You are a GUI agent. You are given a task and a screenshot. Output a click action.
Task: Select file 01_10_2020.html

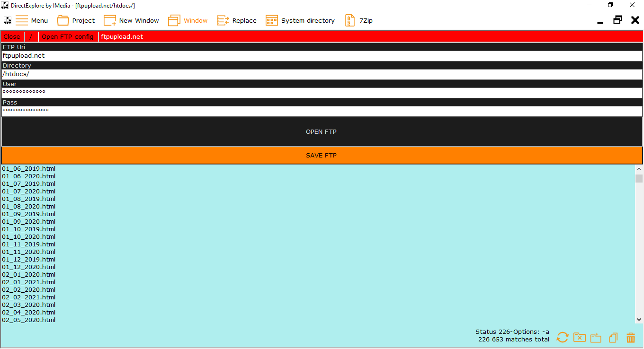coord(29,237)
